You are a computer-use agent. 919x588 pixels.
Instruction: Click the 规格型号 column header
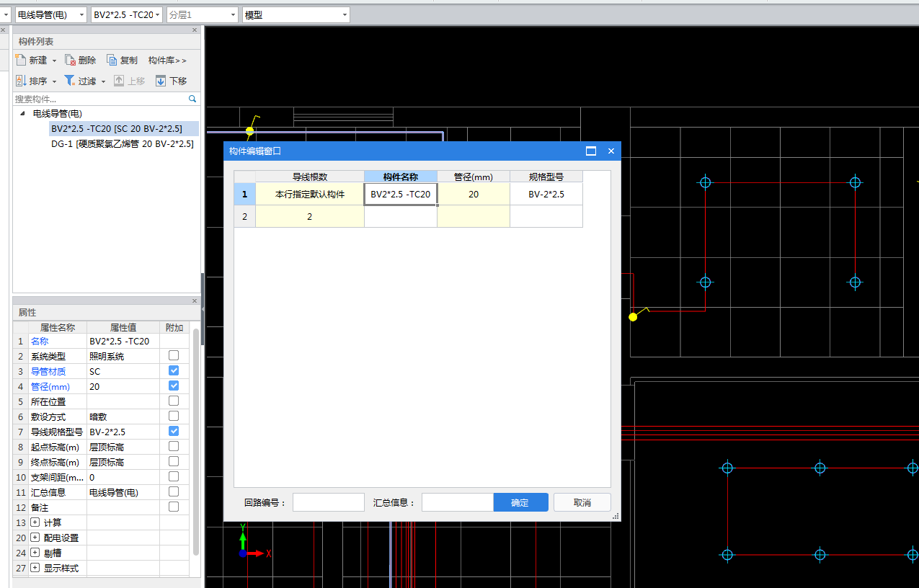coord(546,177)
